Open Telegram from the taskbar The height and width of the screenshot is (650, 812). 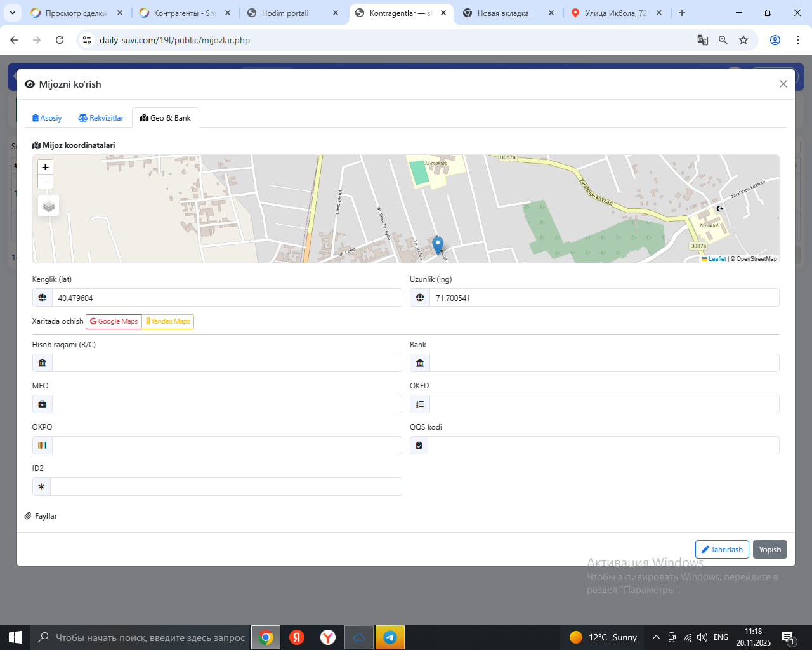390,637
